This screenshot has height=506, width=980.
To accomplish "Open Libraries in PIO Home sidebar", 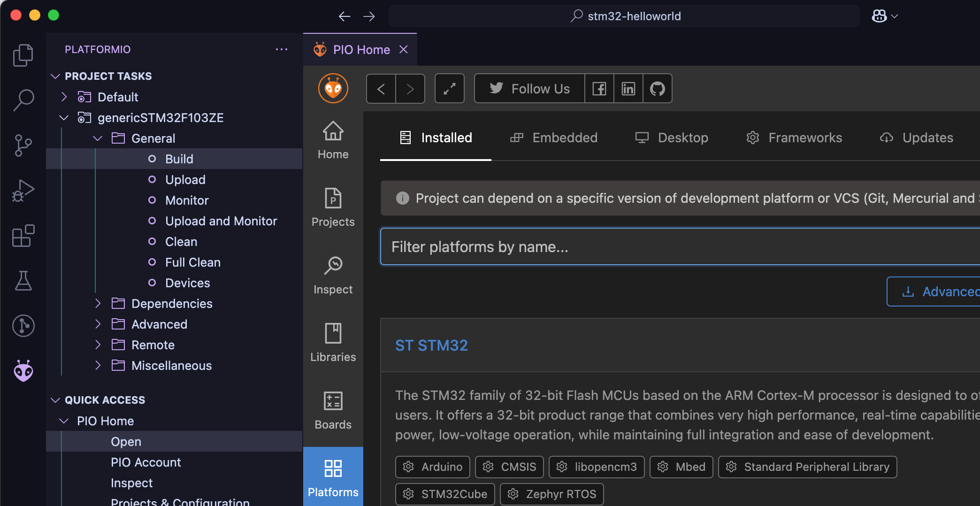I will 333,343.
